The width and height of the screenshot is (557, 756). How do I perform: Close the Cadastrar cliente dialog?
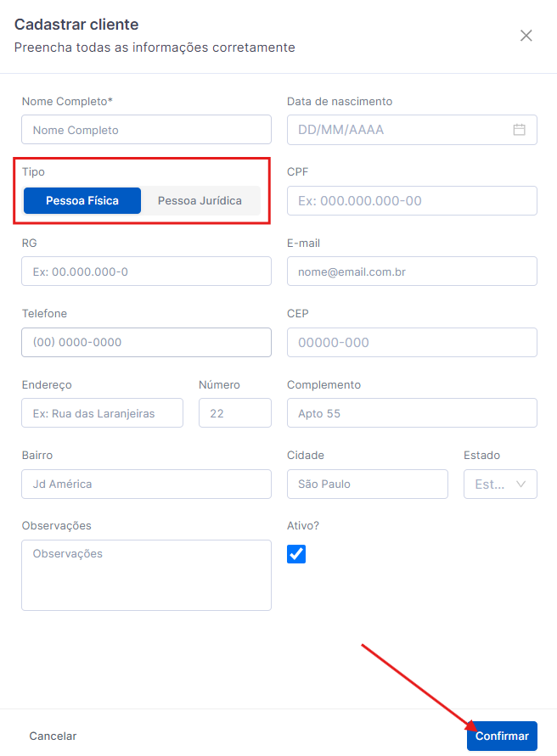click(x=526, y=36)
